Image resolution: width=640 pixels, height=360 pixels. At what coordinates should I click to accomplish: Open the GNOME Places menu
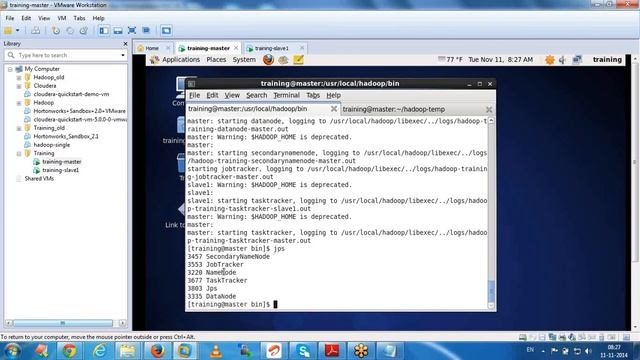coord(216,60)
